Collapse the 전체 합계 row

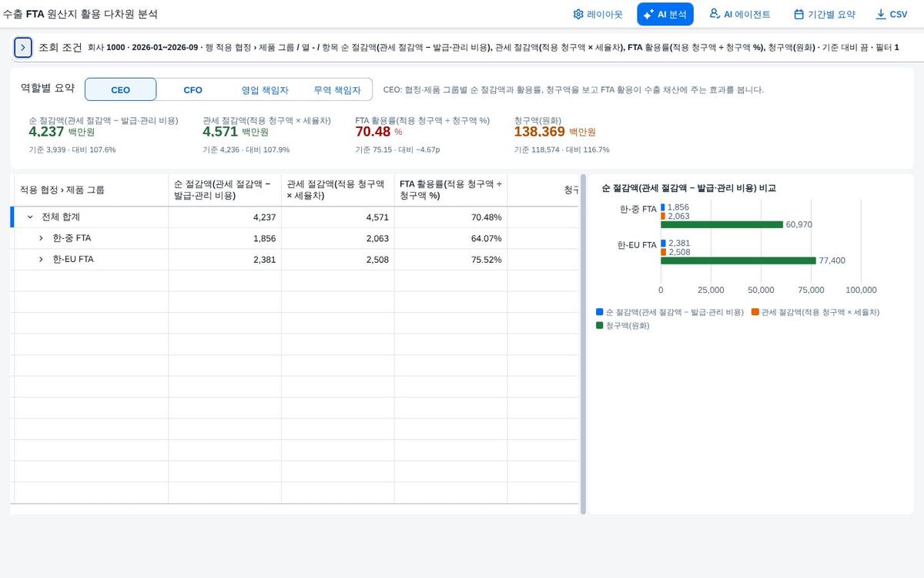[30, 217]
